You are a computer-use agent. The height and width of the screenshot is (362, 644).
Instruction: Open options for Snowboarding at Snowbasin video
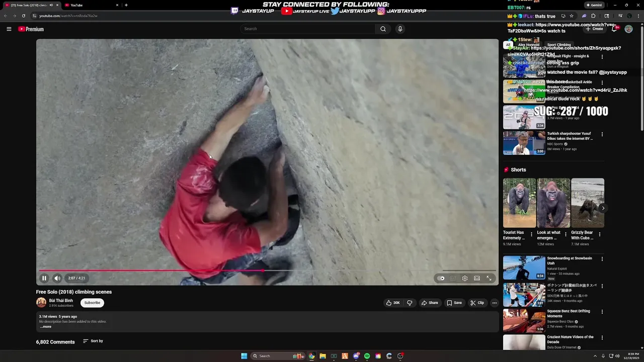point(602,259)
